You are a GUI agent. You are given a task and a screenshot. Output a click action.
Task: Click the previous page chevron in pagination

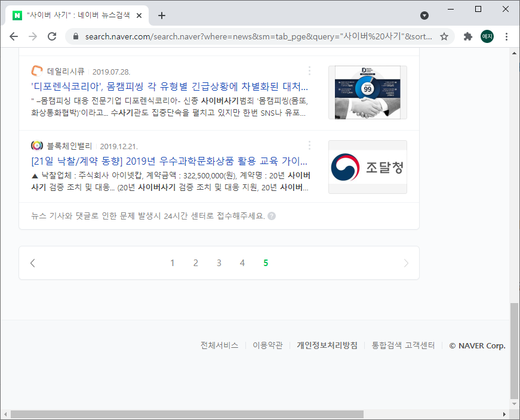coord(32,263)
